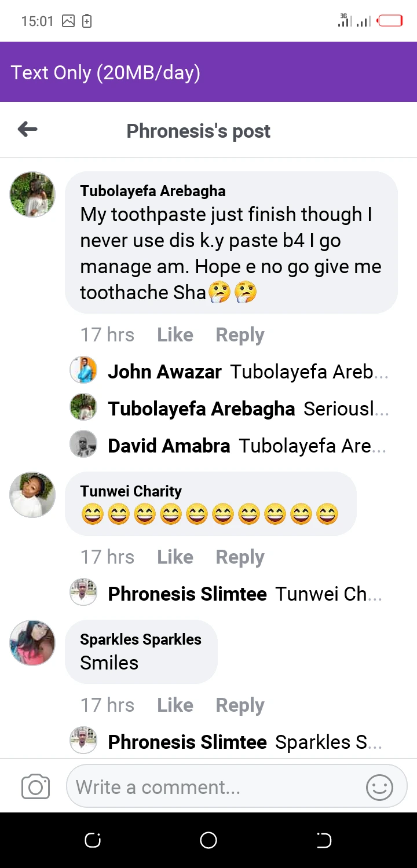
Task: Reply to Tubolayefa Arebagha's comment
Action: (x=240, y=335)
